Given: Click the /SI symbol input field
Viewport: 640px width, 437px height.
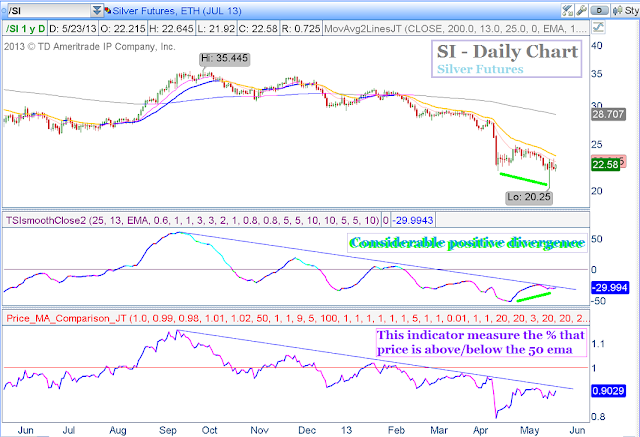Looking at the screenshot, I should coord(49,11).
